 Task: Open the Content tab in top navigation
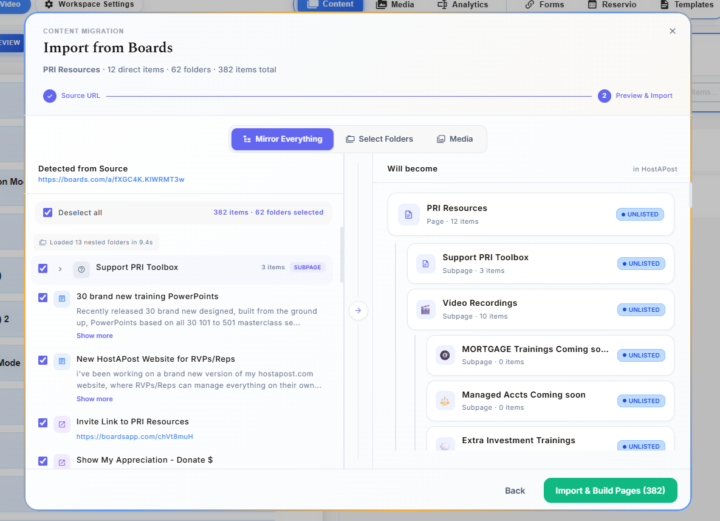(331, 5)
